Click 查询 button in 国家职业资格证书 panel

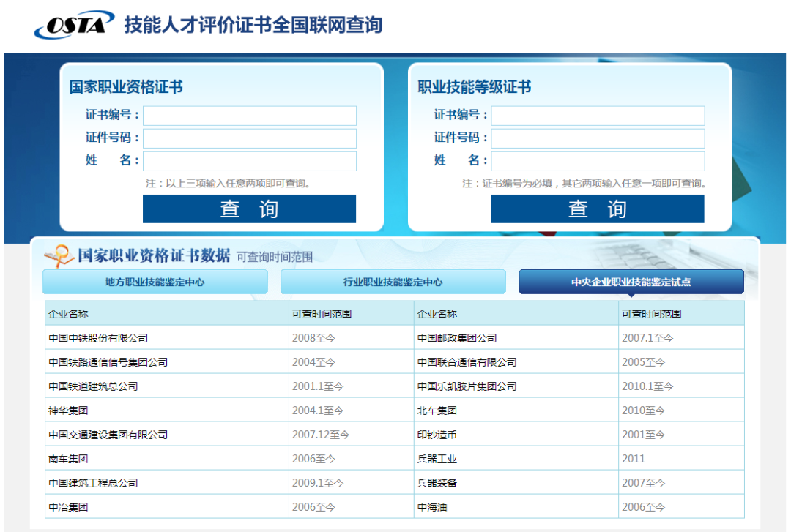(249, 209)
